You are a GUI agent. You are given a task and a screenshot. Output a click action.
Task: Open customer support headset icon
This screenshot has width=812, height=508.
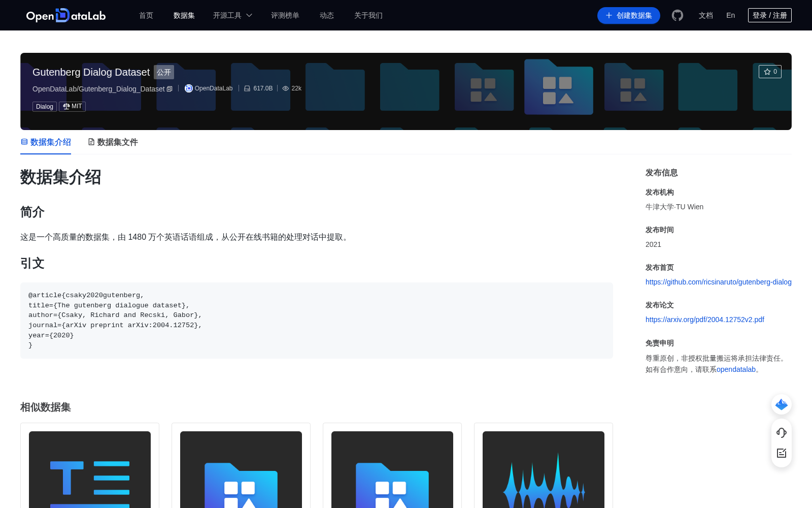(782, 433)
